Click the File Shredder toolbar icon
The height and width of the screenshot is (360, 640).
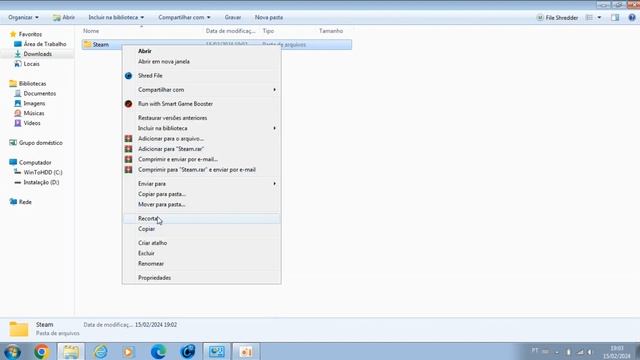540,18
